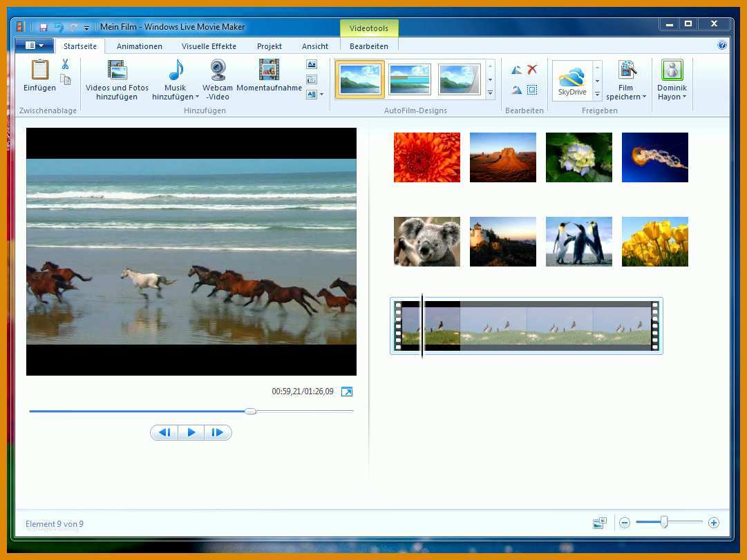
Task: Step back one frame
Action: [x=164, y=432]
